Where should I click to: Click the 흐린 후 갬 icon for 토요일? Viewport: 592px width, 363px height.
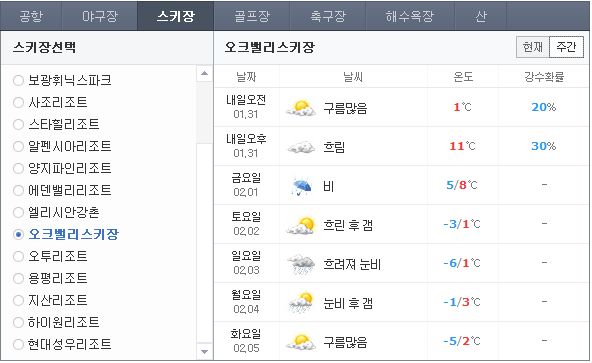301,225
